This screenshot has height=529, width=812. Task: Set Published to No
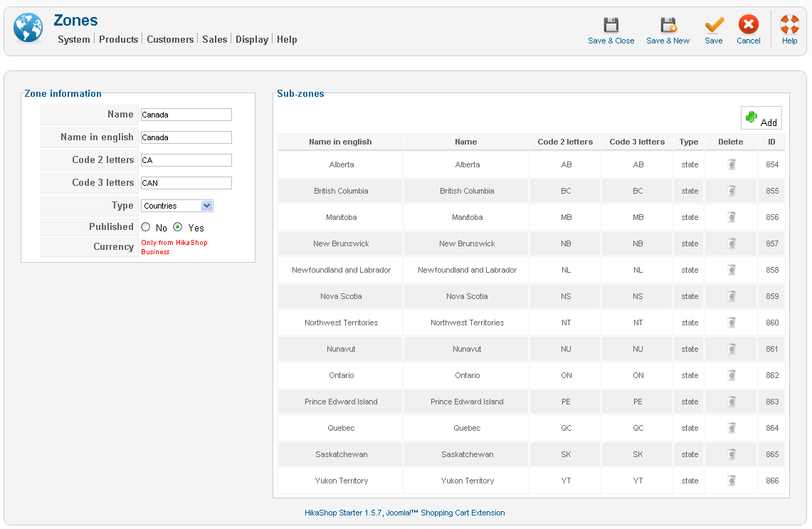(146, 228)
